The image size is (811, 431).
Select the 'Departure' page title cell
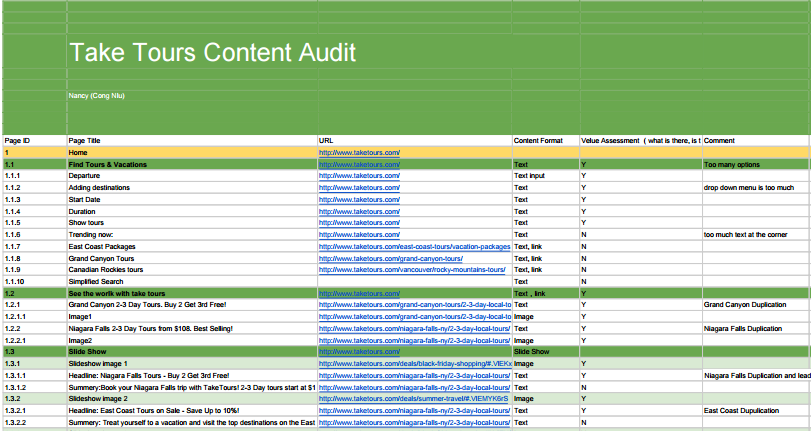192,176
